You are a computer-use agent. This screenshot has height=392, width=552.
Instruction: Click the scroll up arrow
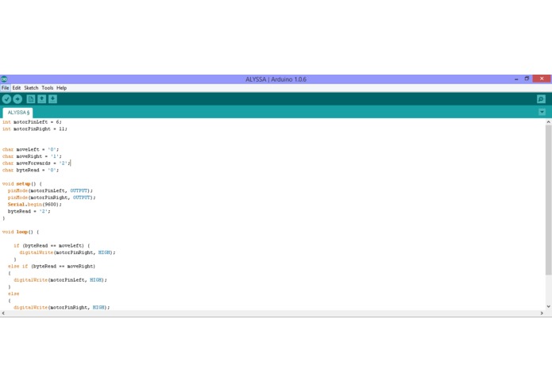(x=549, y=122)
